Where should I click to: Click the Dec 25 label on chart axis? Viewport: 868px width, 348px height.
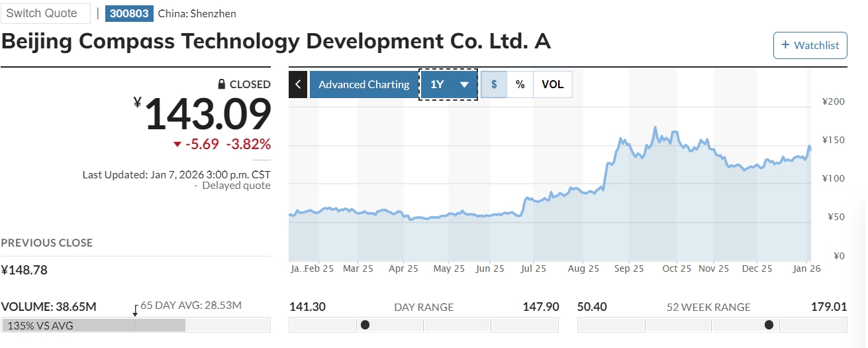(757, 268)
